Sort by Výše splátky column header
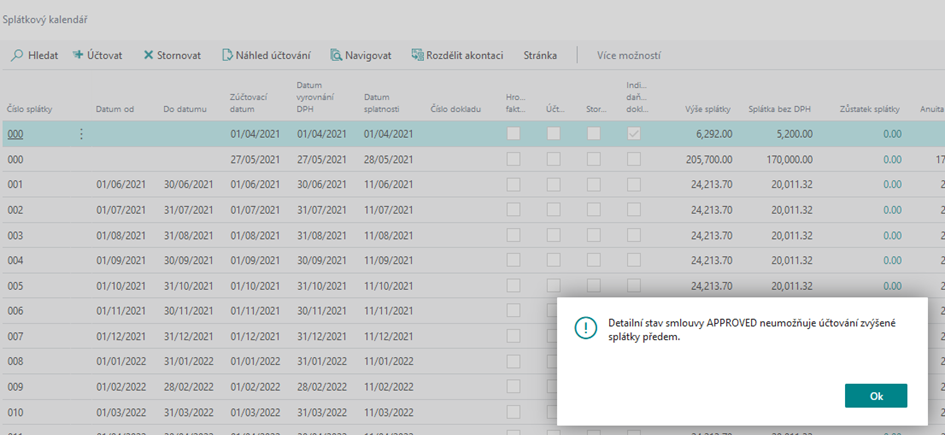The height and width of the screenshot is (435, 945). tap(708, 108)
